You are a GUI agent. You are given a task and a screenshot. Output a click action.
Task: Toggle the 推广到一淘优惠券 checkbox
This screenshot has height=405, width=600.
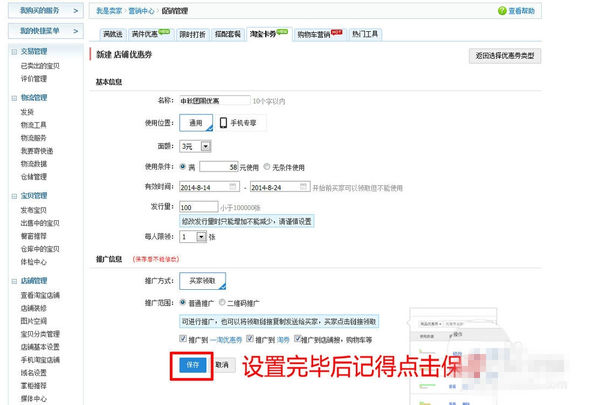181,340
